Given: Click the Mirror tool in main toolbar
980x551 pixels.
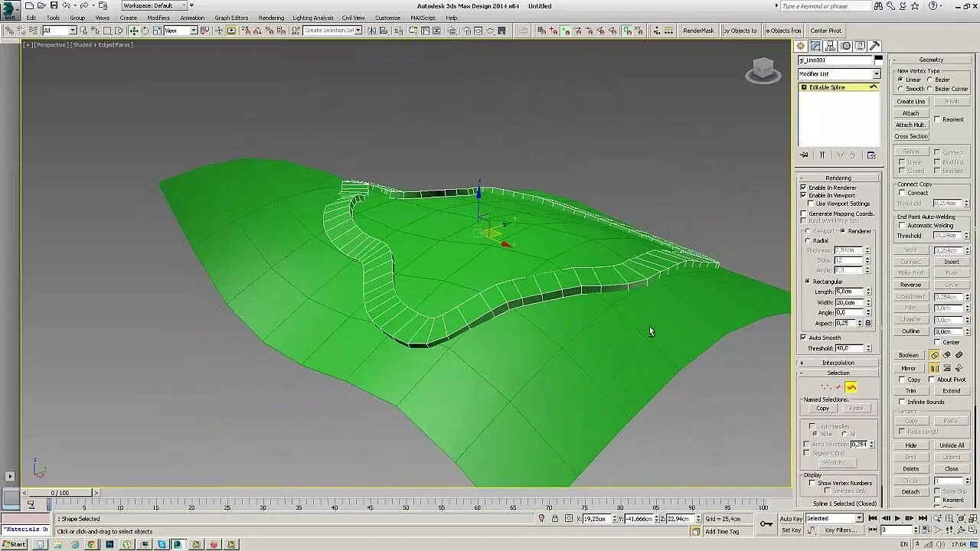Looking at the screenshot, I should pos(371,31).
